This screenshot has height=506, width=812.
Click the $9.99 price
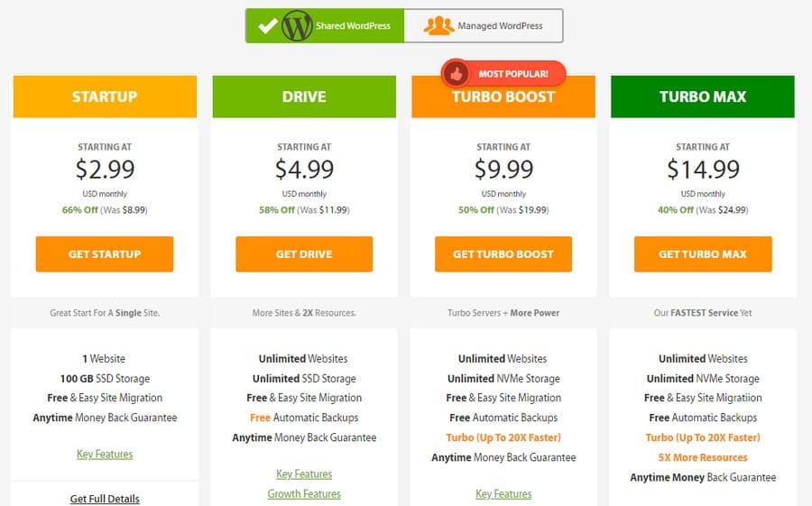(503, 170)
